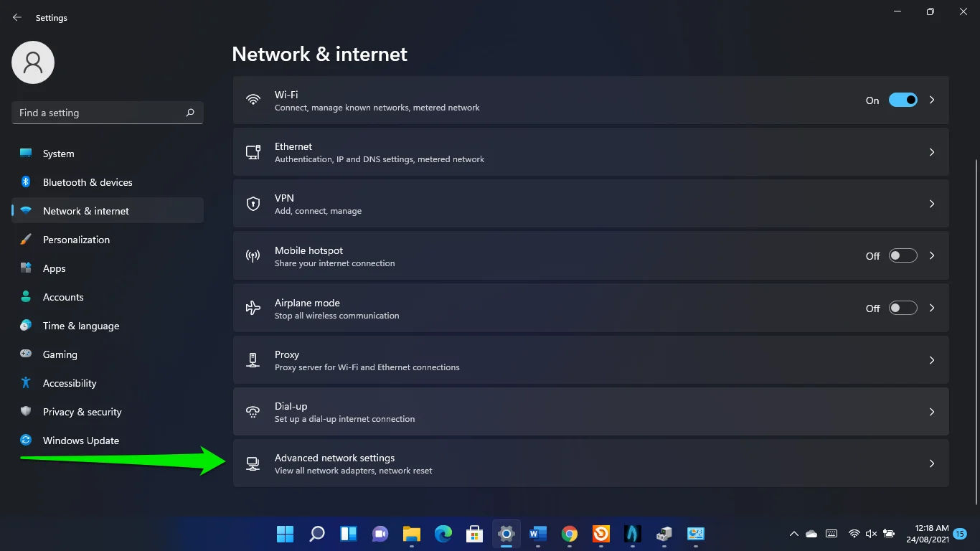
Task: Open Accessibility settings in sidebar
Action: (x=108, y=383)
